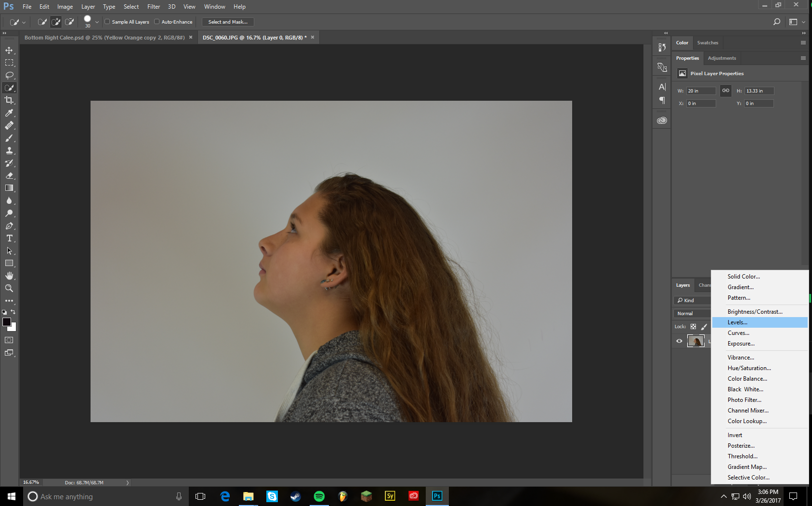Select the Gradient tool
This screenshot has width=812, height=506.
tap(9, 188)
